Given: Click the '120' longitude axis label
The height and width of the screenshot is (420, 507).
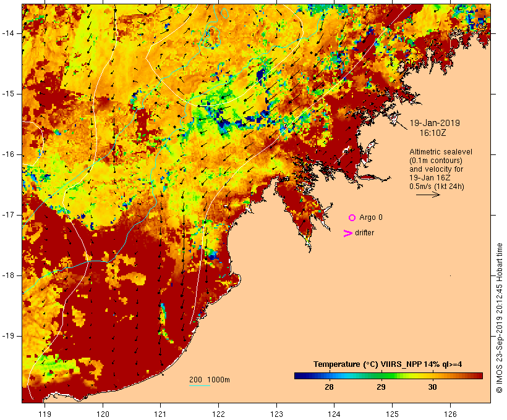Looking at the screenshot, I should coord(103,414).
